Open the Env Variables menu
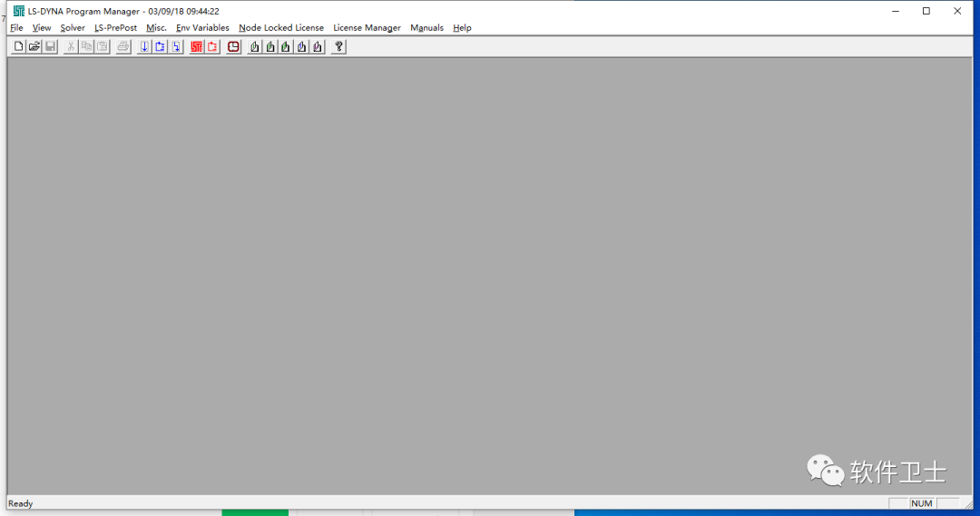Screen dimensions: 980x516 coord(202,27)
